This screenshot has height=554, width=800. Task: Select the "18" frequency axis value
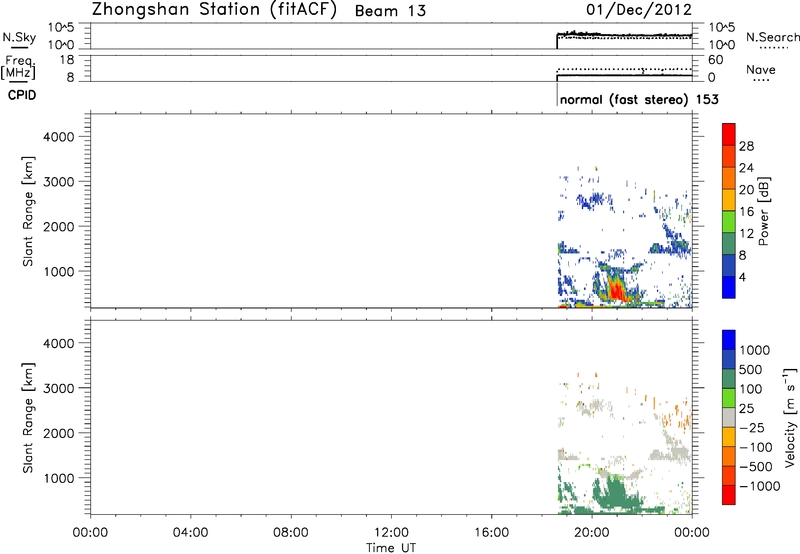point(67,60)
